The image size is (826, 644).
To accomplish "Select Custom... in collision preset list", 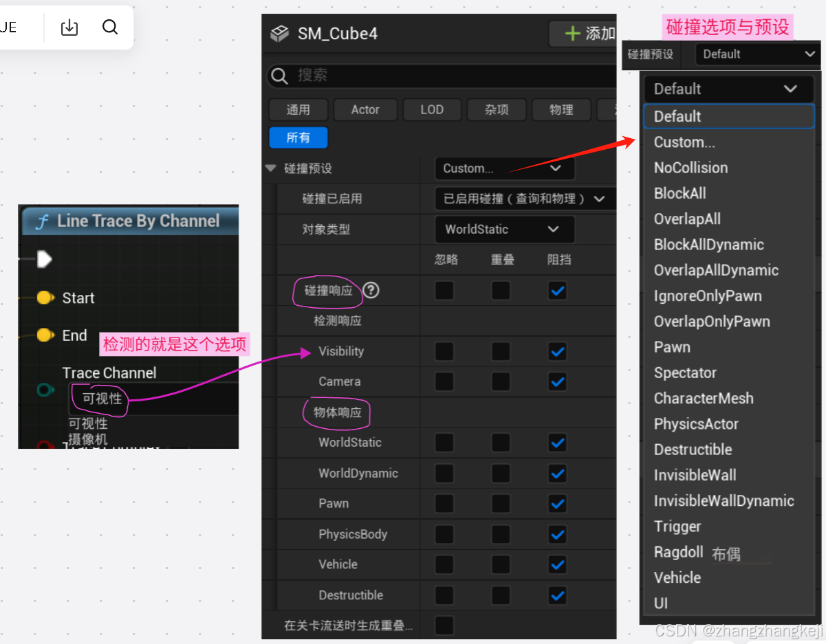I will [x=729, y=142].
